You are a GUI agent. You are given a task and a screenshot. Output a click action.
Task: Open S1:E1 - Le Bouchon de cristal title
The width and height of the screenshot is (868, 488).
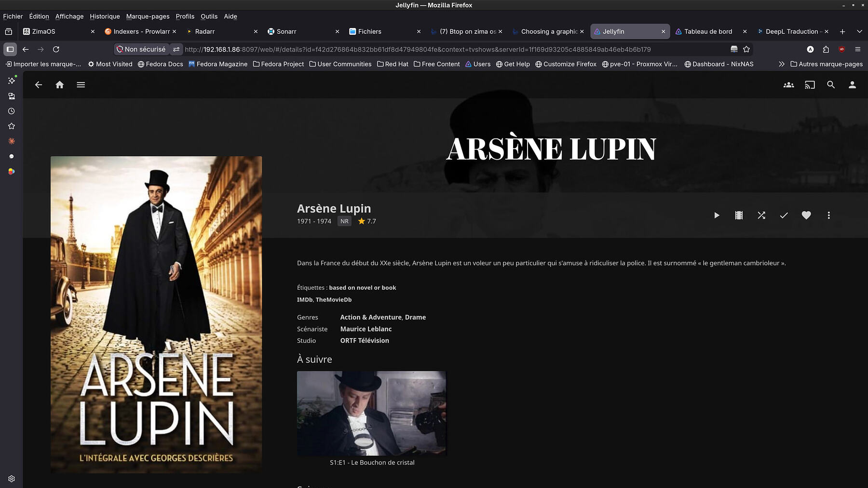coord(372,462)
